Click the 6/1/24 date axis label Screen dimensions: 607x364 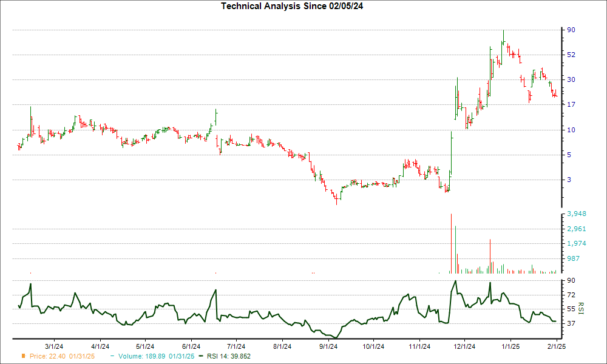coord(191,346)
